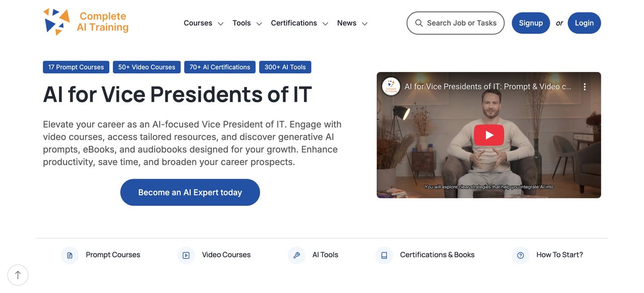Select the 17 Prompt Courses tag

[x=76, y=67]
